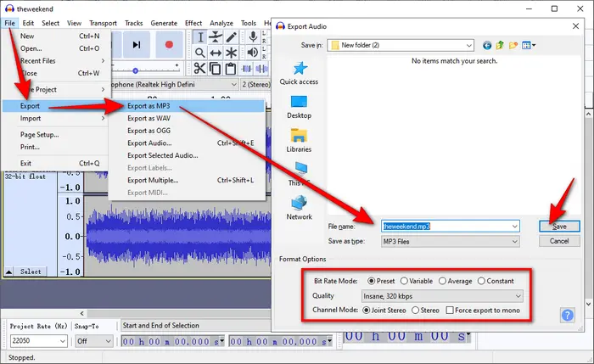
Task: Open the Save as type dropdown
Action: (451, 241)
